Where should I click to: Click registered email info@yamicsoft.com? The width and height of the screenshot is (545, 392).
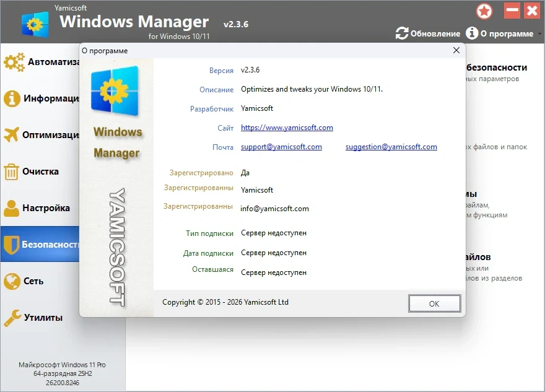[x=274, y=209]
